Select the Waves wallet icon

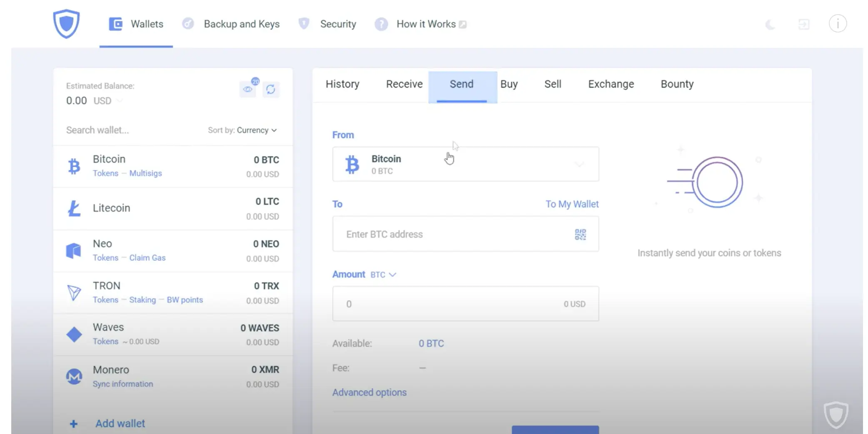click(x=74, y=334)
